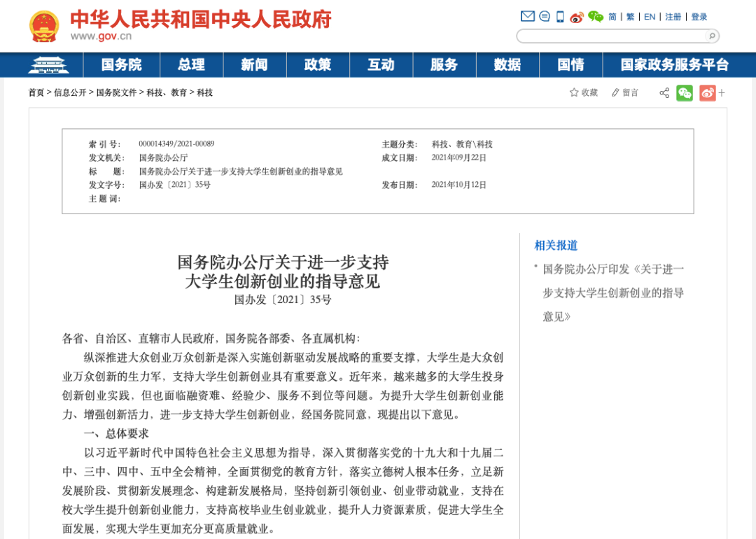The height and width of the screenshot is (539, 756).
Task: Click the share icon beside 留言
Action: 664,93
